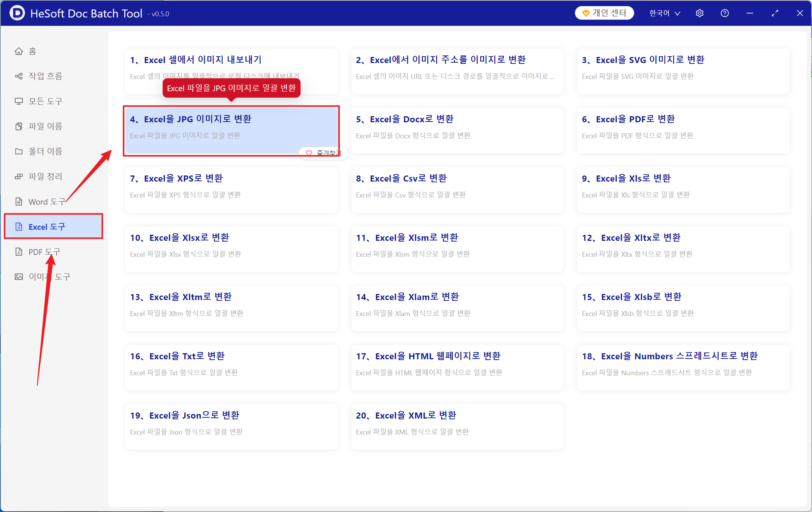Open 'Excel을 HTML 웹페이지로 변환' card
The width and height of the screenshot is (812, 512).
tap(457, 368)
